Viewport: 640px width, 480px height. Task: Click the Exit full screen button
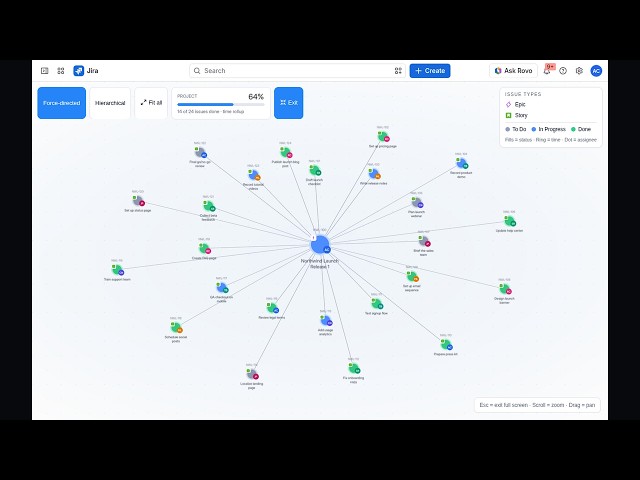pyautogui.click(x=289, y=103)
